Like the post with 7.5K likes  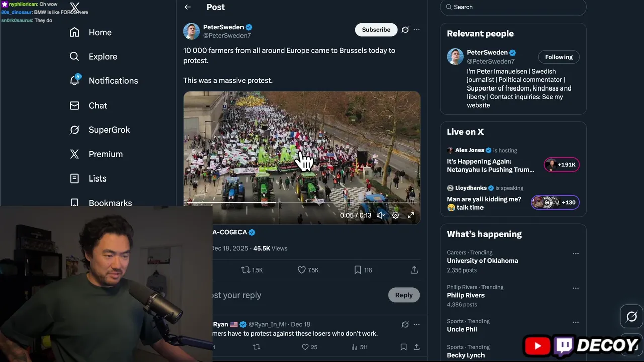(x=302, y=270)
